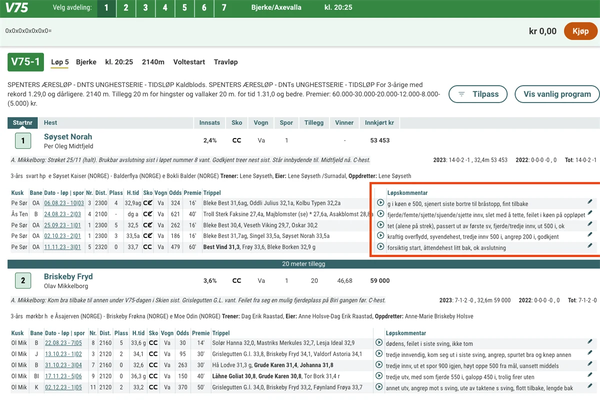Sort by Innsats column header
The height and width of the screenshot is (400, 600).
(209, 122)
